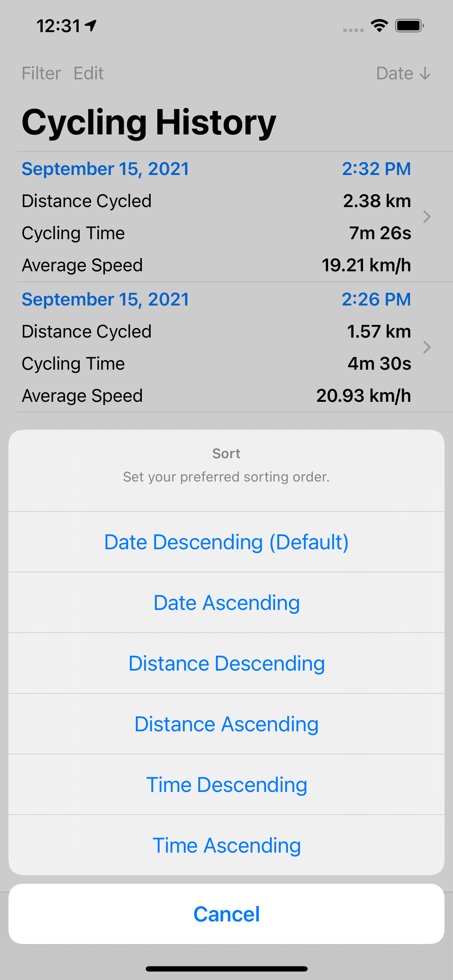This screenshot has width=453, height=980.
Task: Tap the cellular signal dots icon
Action: pos(353,30)
